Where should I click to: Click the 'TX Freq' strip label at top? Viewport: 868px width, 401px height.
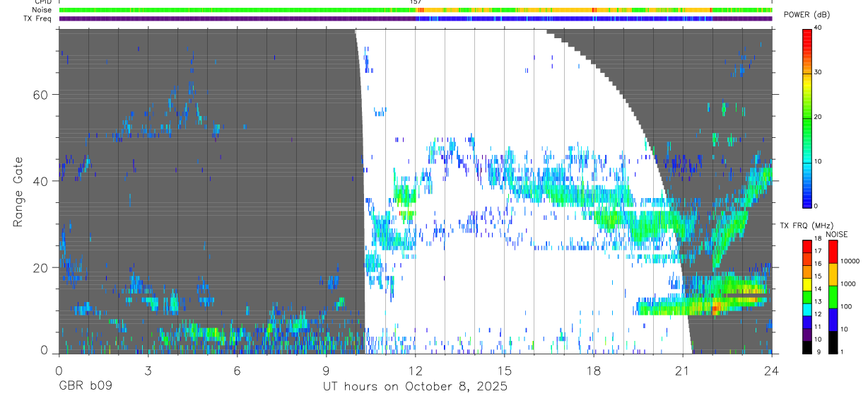(39, 18)
